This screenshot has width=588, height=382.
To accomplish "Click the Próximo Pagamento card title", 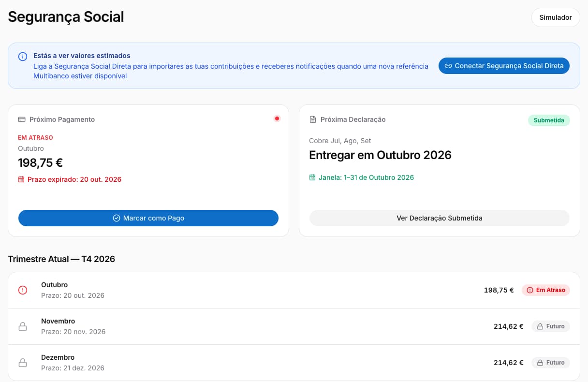I will [x=62, y=119].
